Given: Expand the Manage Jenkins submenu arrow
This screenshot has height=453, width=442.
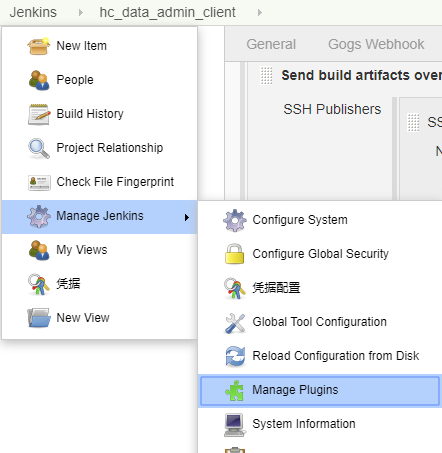Looking at the screenshot, I should tap(187, 218).
